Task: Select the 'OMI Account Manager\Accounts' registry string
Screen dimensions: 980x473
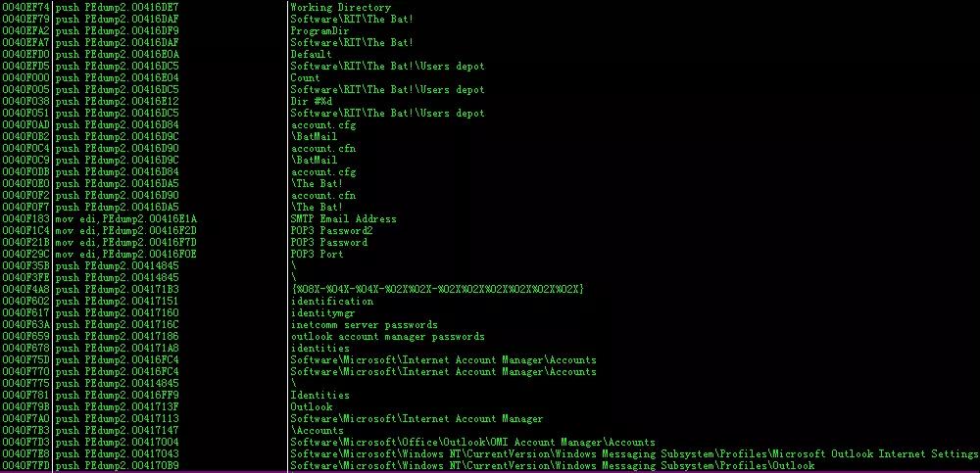Action: [x=472, y=442]
